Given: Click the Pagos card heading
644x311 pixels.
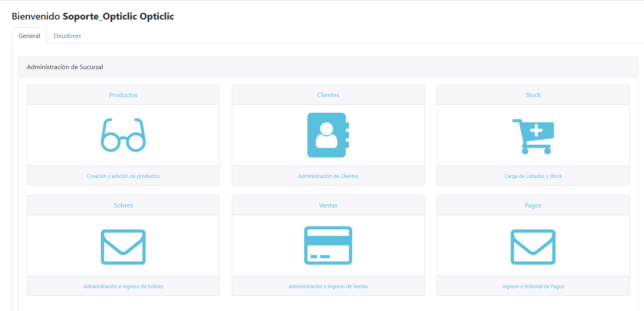Looking at the screenshot, I should tap(533, 205).
